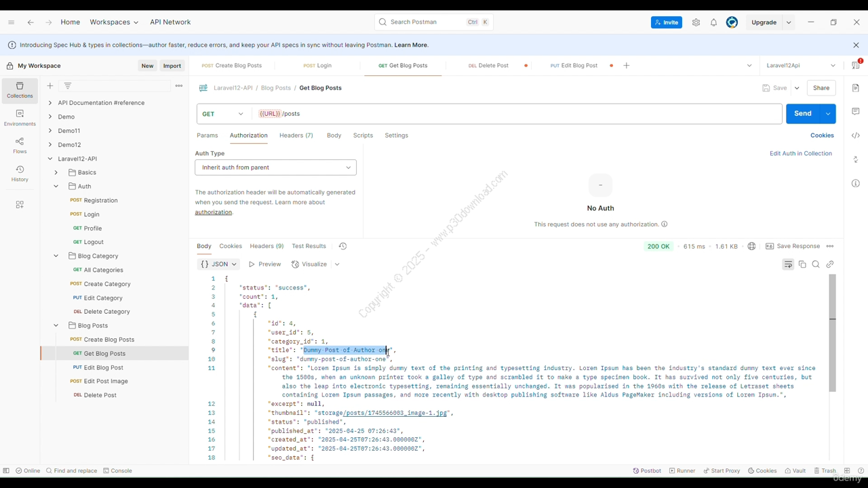Expand the Basics folder

[56, 172]
